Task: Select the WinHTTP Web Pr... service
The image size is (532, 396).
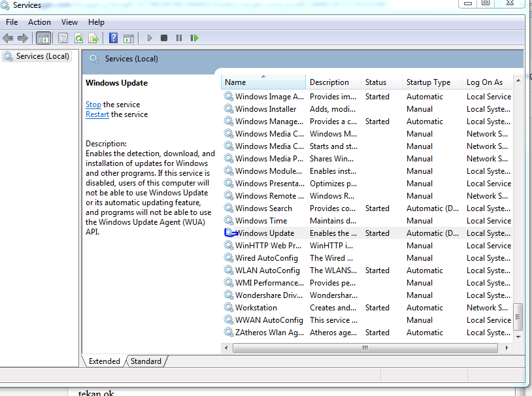Action: [x=268, y=246]
